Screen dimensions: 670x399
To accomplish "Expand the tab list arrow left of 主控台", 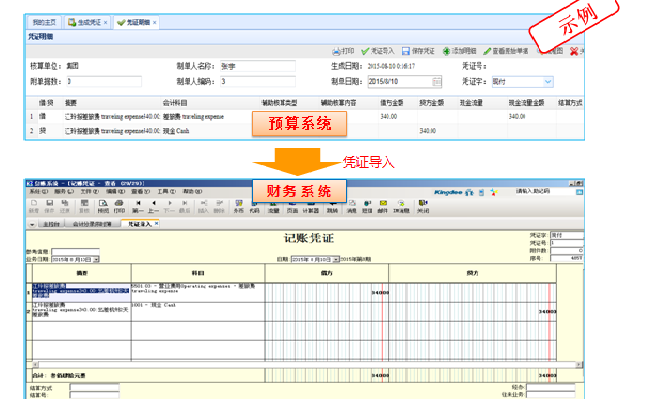I will pyautogui.click(x=32, y=224).
